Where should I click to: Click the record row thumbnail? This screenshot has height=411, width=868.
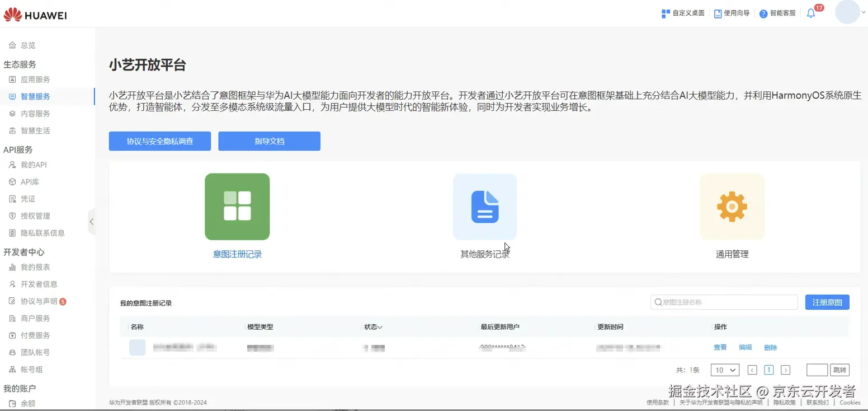(x=137, y=347)
